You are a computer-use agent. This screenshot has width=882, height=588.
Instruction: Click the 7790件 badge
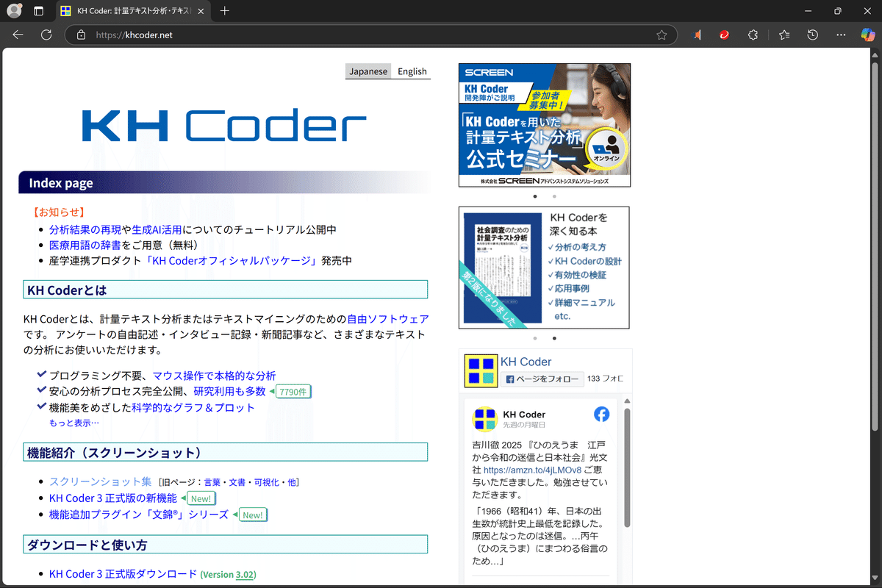pyautogui.click(x=292, y=392)
